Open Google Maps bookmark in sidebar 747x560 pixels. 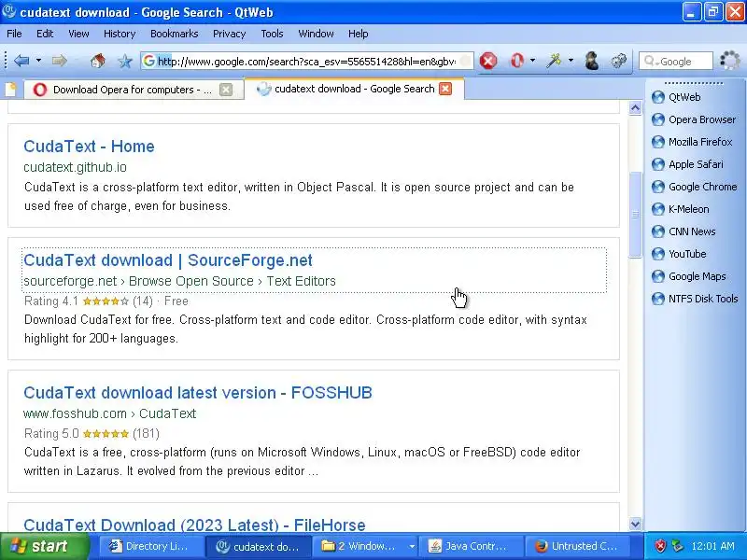(x=689, y=276)
